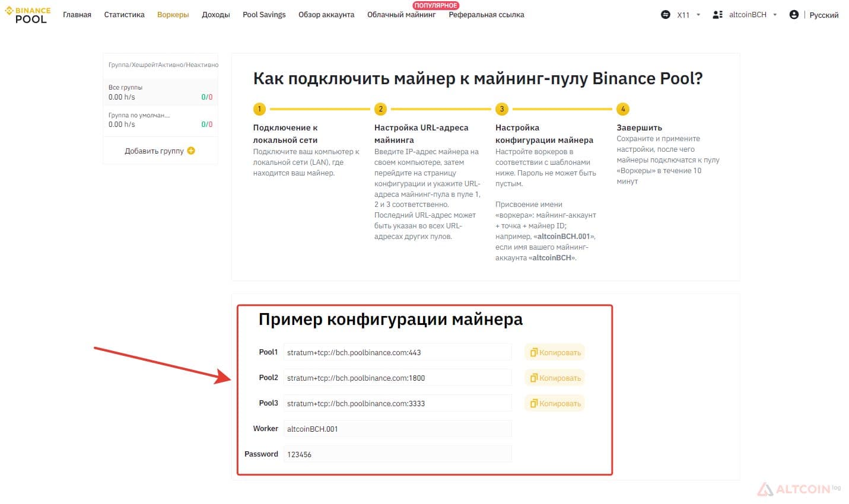Click the Группа/Хешрейт column header text
This screenshot has width=849, height=504.
(x=133, y=65)
